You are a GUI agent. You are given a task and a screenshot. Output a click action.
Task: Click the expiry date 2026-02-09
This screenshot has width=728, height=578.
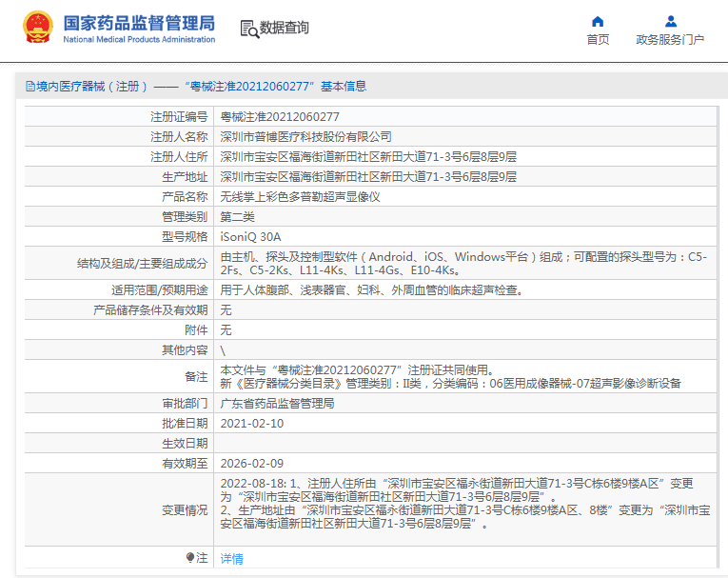251,463
